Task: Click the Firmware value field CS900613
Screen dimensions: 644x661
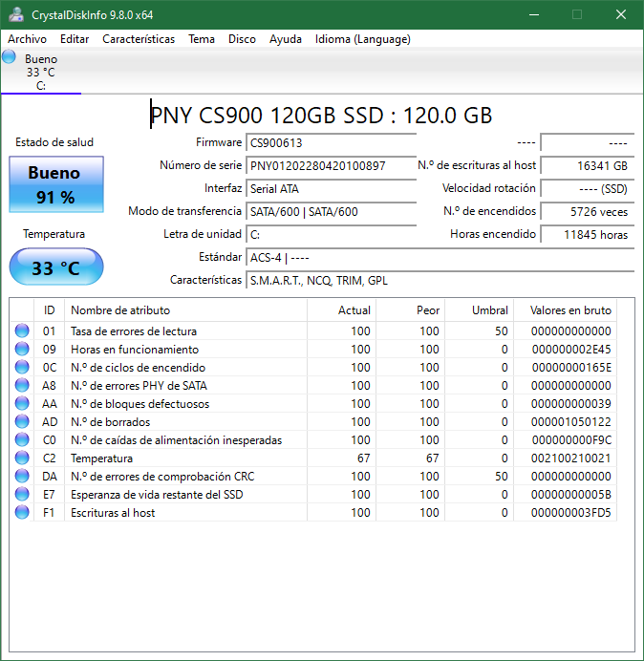Action: pyautogui.click(x=331, y=143)
